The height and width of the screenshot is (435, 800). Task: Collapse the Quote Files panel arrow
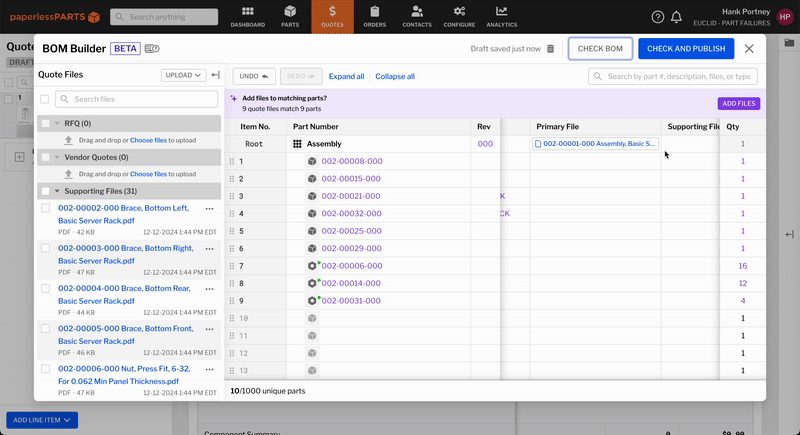(x=215, y=75)
